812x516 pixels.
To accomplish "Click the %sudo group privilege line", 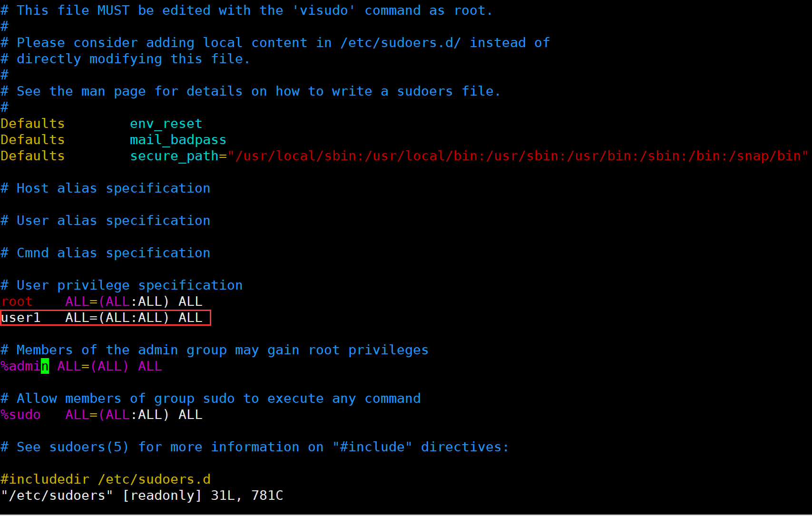I will point(102,415).
